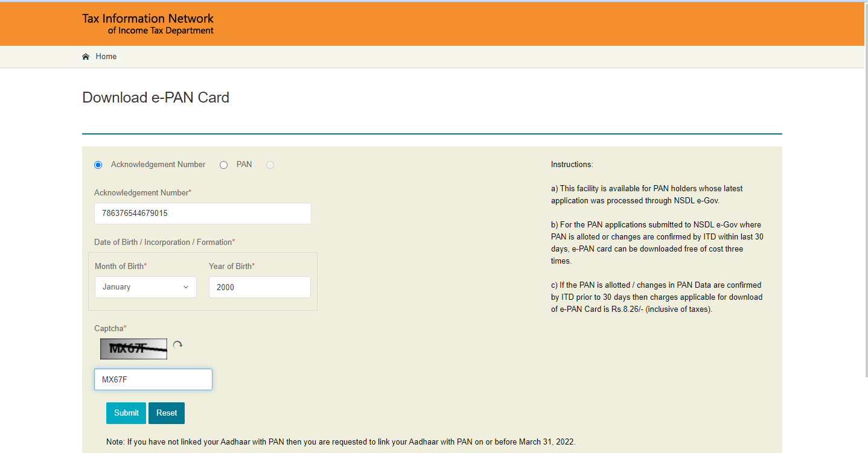Focus the Acknowledgement Number input field
The width and height of the screenshot is (868, 453).
pyautogui.click(x=202, y=214)
